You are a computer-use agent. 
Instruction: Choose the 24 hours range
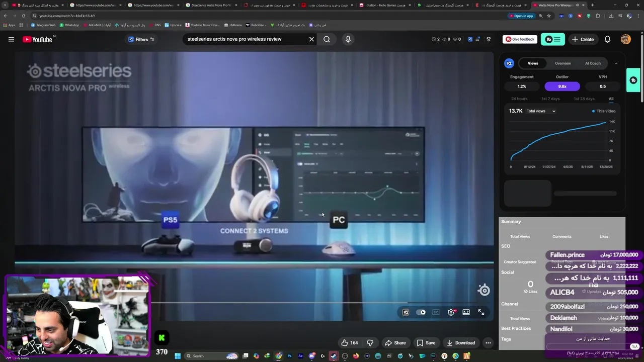point(519,99)
